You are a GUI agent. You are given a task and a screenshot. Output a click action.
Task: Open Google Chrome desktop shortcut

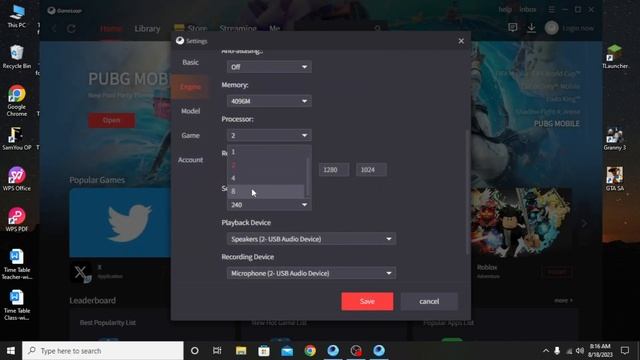17,101
